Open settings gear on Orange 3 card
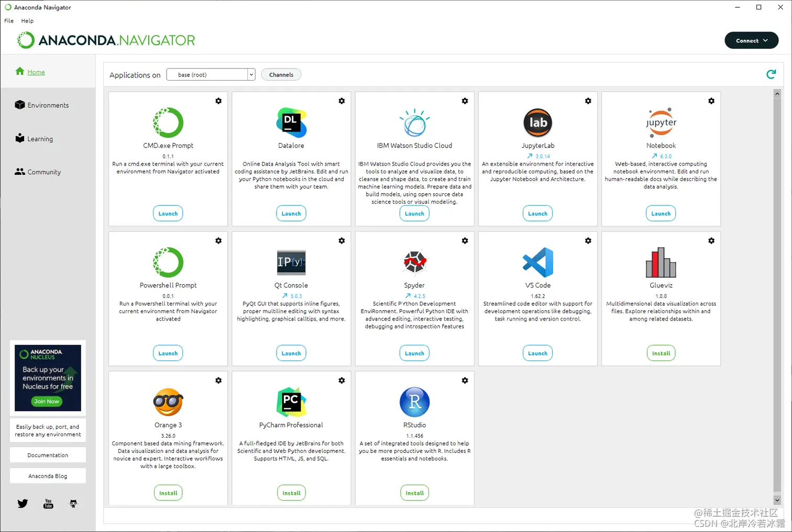The image size is (792, 532). click(218, 381)
